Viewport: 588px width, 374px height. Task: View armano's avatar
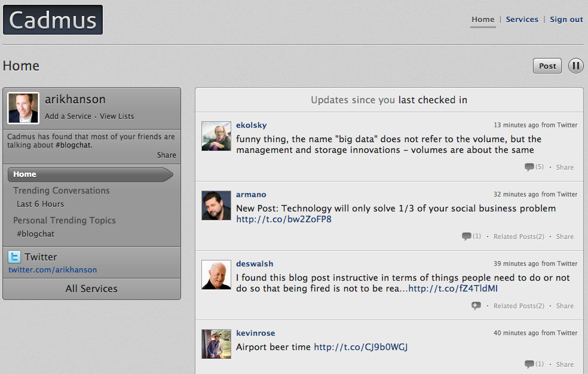click(x=216, y=206)
